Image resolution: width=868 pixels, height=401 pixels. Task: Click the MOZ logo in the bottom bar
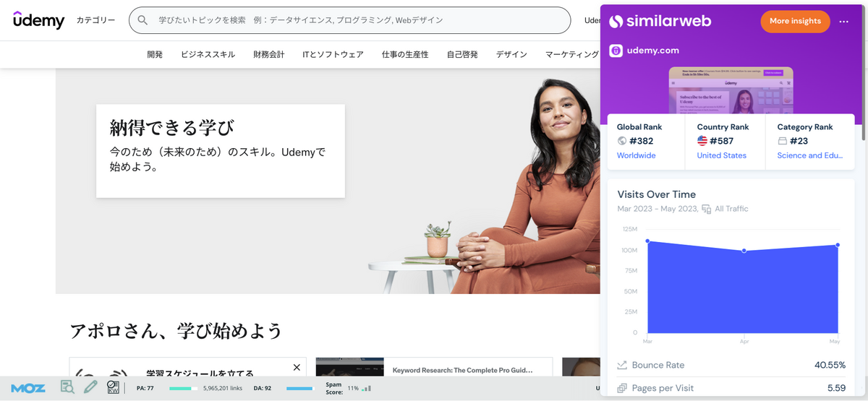[x=28, y=388]
